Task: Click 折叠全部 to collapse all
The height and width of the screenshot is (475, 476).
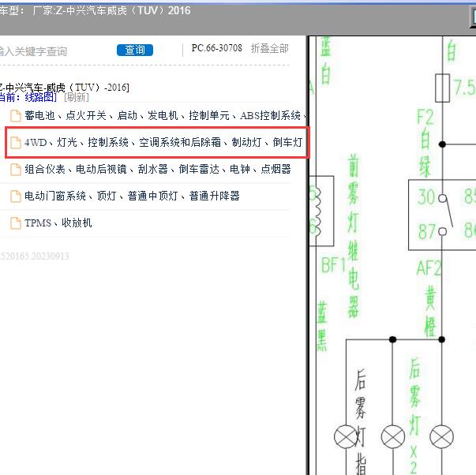Action: [269, 48]
